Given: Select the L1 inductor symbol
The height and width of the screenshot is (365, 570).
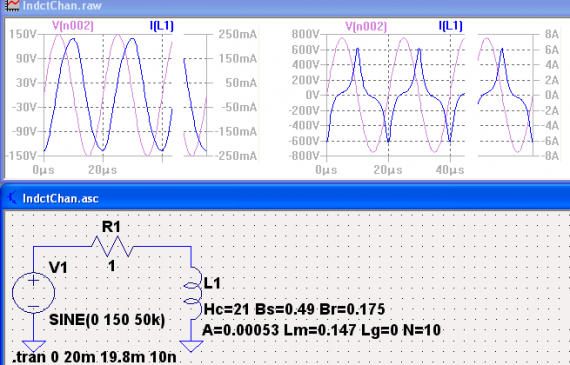Looking at the screenshot, I should coord(194,293).
